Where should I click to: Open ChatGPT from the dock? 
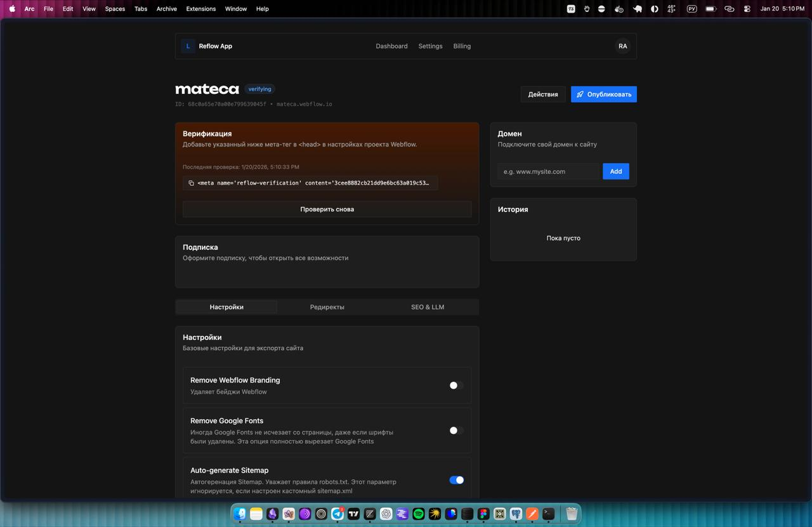[386, 514]
